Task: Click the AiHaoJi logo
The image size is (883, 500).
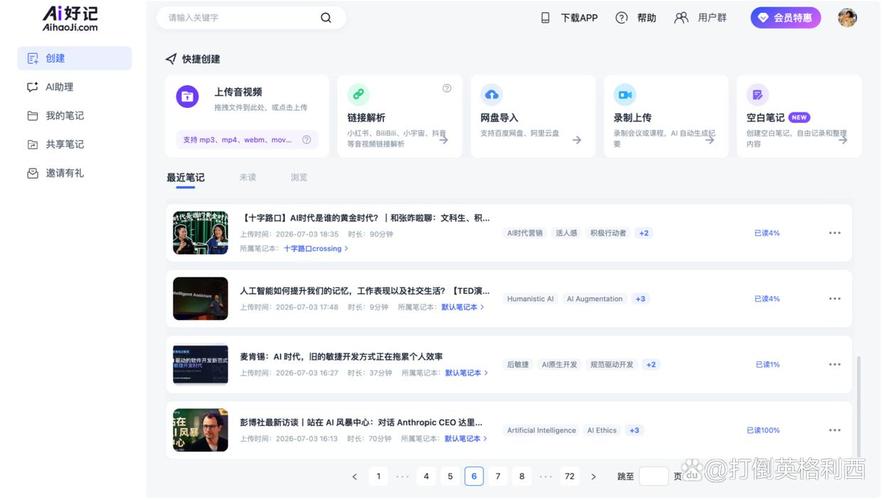Action: (70, 18)
